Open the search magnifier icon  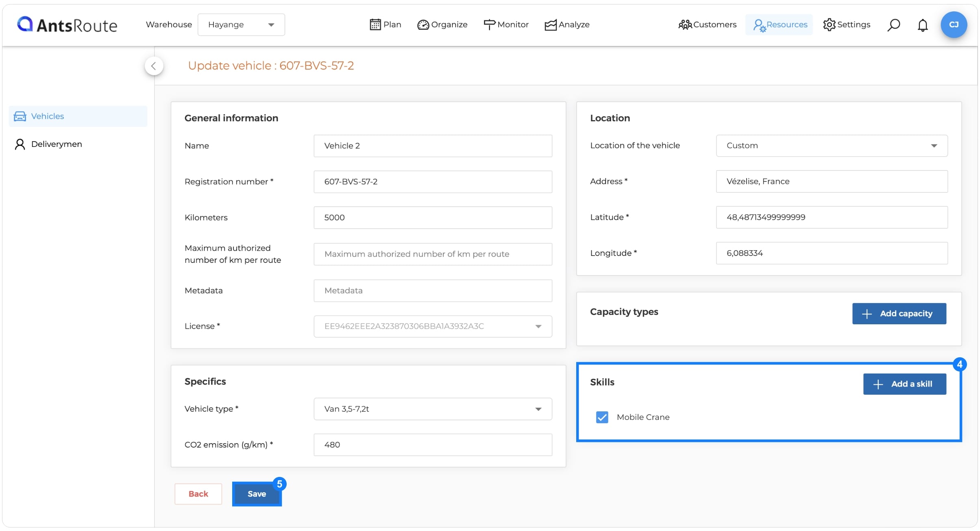893,25
